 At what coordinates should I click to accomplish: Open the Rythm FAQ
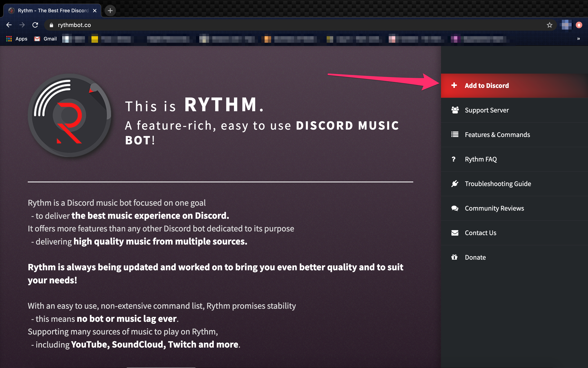514,159
